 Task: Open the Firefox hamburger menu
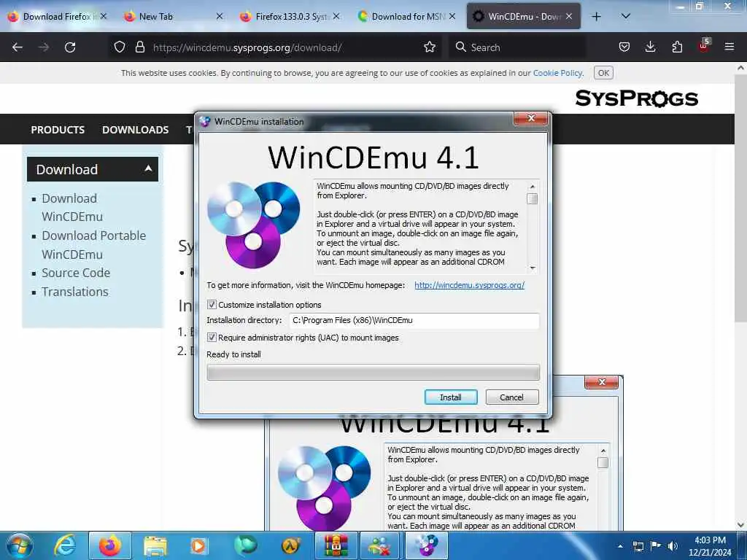point(729,47)
